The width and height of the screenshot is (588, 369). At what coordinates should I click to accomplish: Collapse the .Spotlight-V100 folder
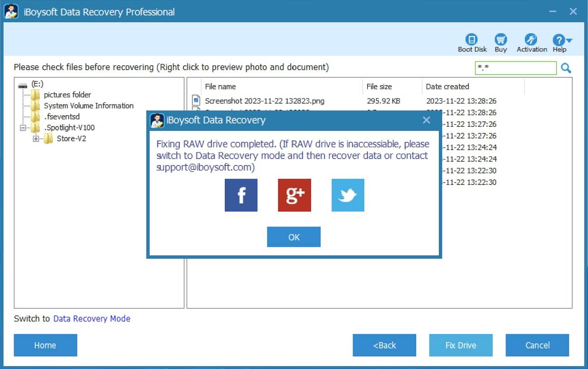[x=22, y=128]
